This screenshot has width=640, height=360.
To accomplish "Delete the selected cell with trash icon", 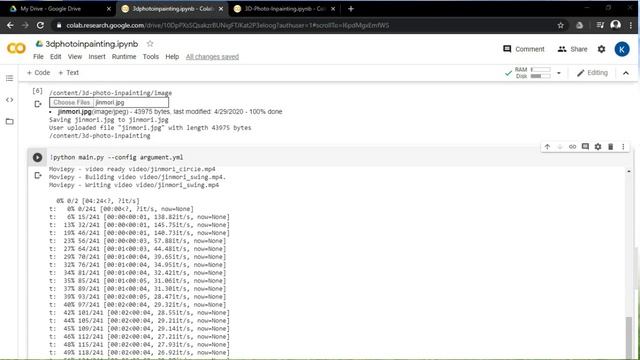I will coord(611,147).
